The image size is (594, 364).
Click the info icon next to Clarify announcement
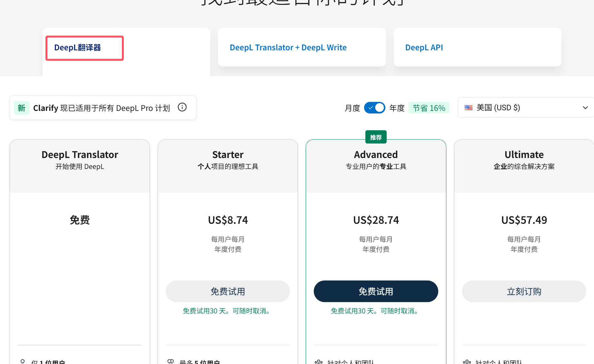click(x=182, y=107)
